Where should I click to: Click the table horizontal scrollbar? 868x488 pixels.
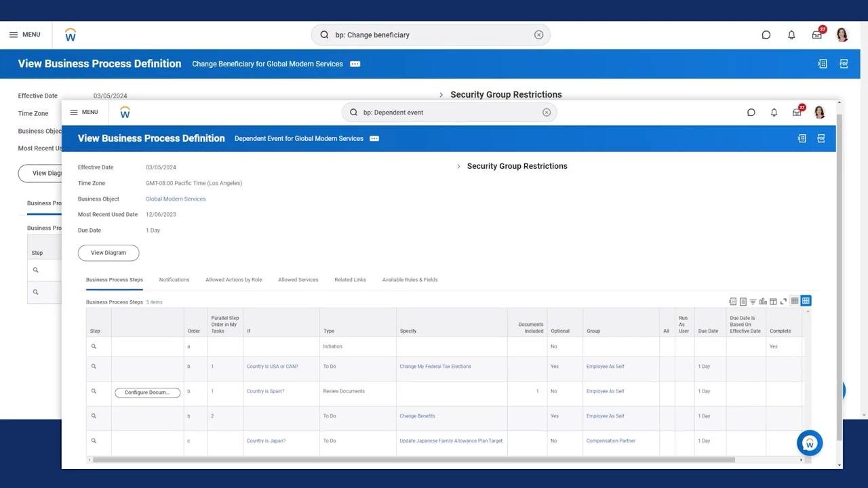tap(414, 460)
